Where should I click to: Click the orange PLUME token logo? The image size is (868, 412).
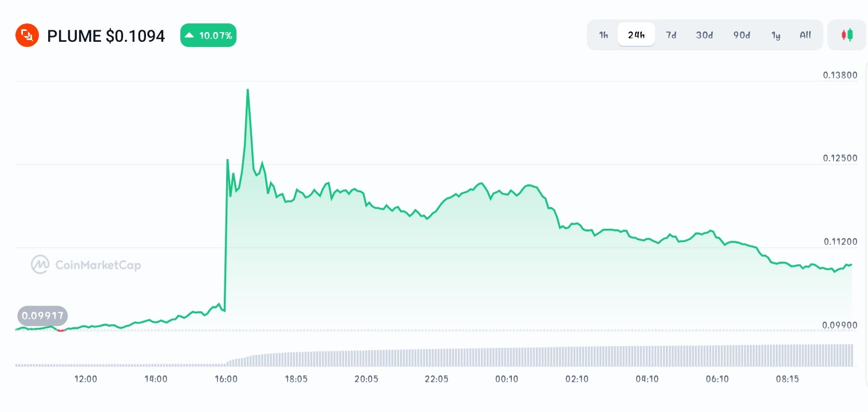[27, 35]
